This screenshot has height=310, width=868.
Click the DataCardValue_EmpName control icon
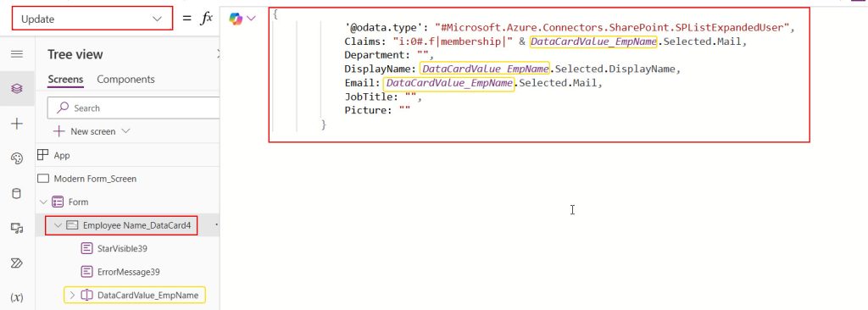(x=86, y=295)
